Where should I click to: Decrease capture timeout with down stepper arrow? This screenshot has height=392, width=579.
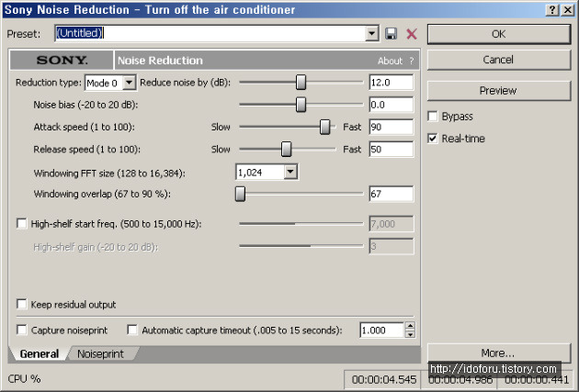(410, 334)
